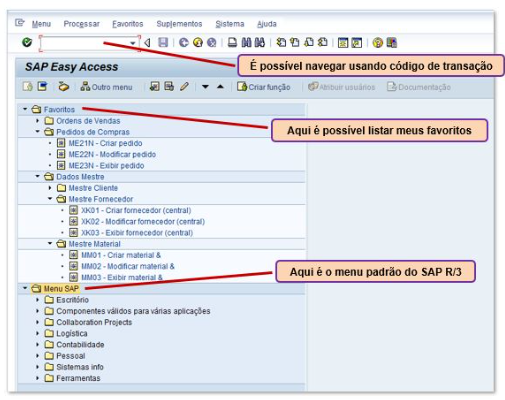Collapse the Menu SAP folder arrow
The image size is (505, 400).
pos(25,288)
